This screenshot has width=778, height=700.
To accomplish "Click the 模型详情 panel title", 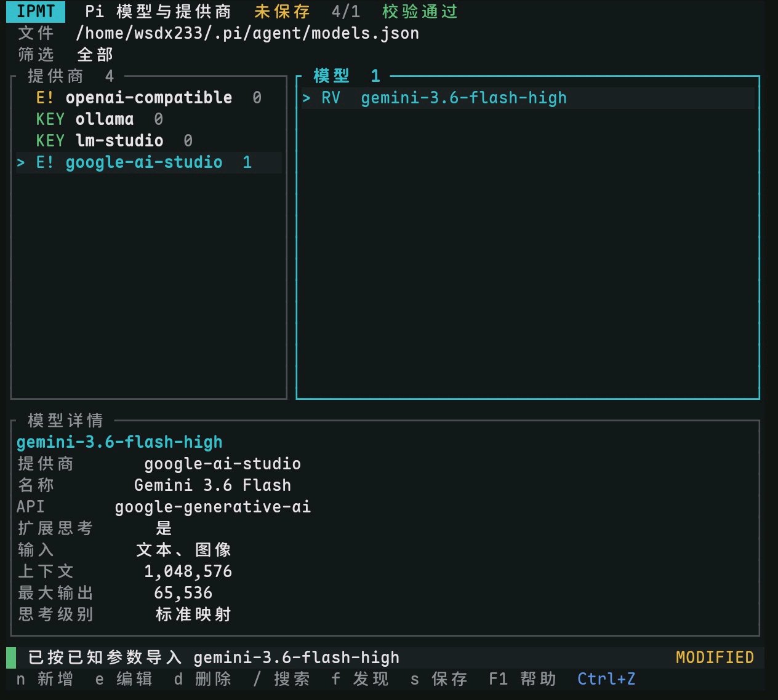I will (65, 421).
